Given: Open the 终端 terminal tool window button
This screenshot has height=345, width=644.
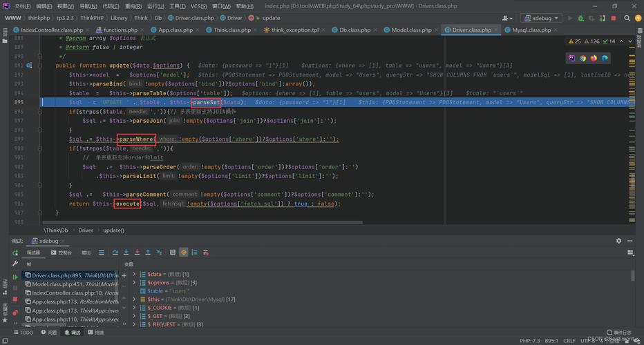Looking at the screenshot, I should (x=96, y=333).
